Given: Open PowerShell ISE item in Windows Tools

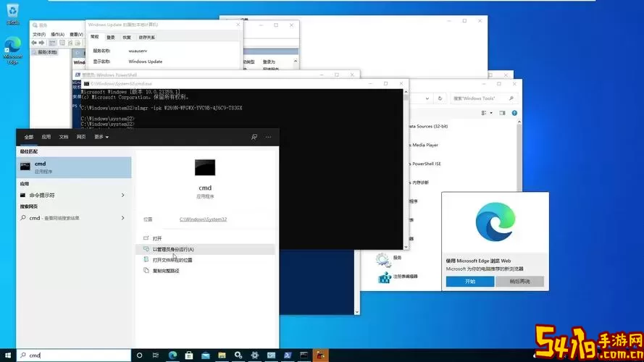Looking at the screenshot, I should (x=426, y=164).
